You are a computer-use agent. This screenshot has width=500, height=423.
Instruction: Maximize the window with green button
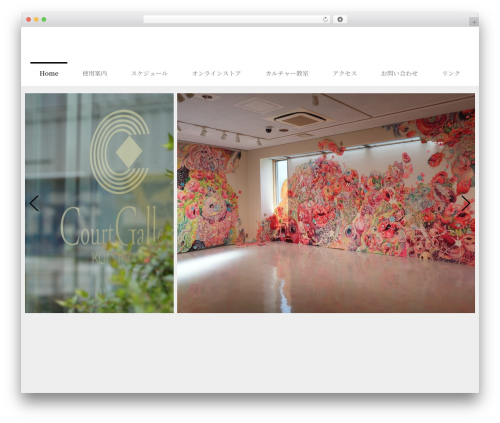(44, 19)
